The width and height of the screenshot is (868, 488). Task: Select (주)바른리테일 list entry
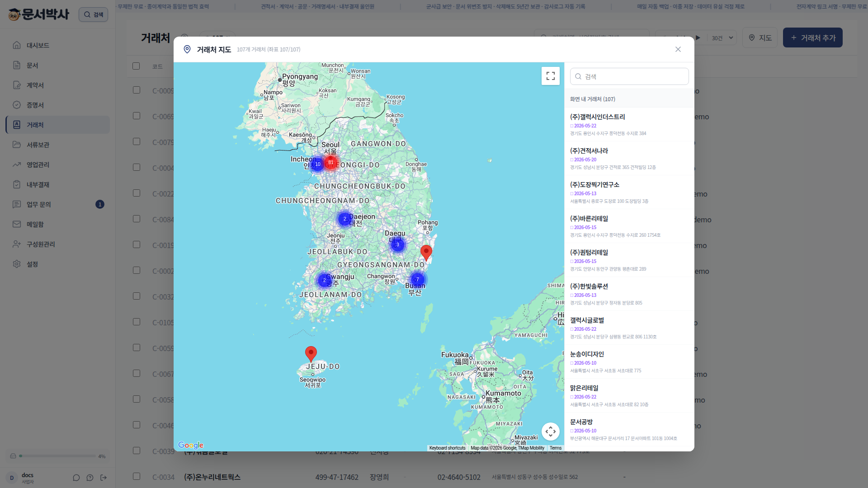point(629,226)
